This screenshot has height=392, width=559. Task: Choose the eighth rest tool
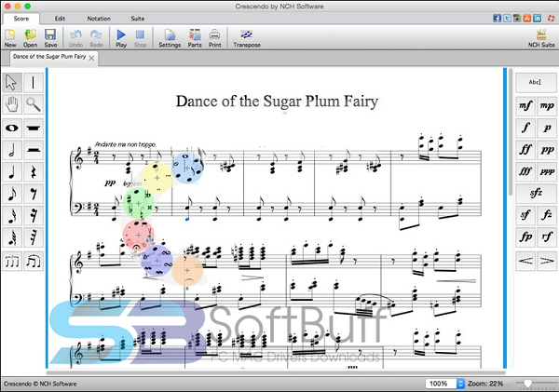point(34,194)
